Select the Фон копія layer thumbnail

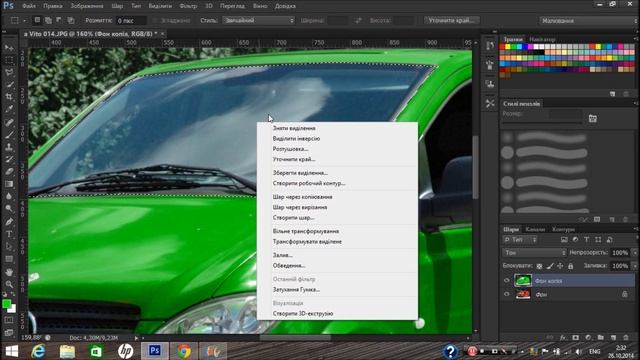pyautogui.click(x=523, y=281)
